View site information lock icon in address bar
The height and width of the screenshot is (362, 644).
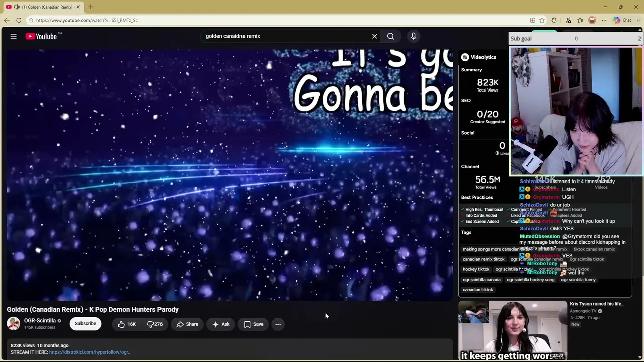point(31,20)
